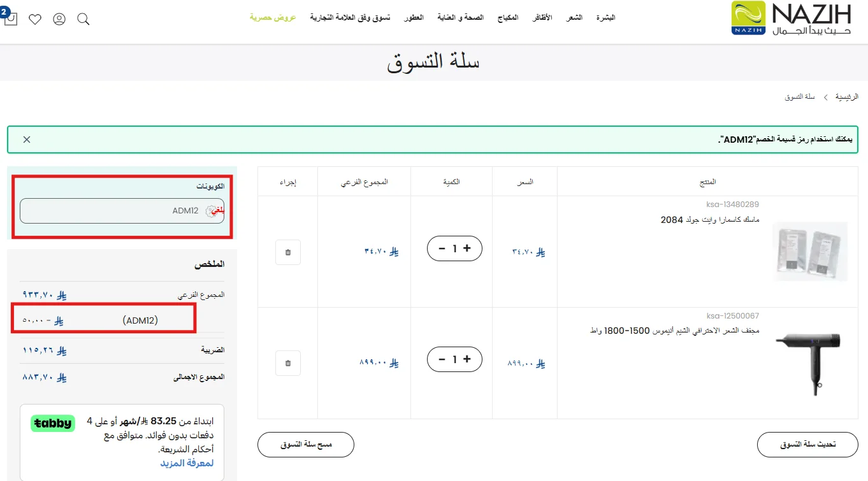Image resolution: width=868 pixels, height=481 pixels.
Task: Click the (ADM12) discount row label
Action: click(140, 320)
